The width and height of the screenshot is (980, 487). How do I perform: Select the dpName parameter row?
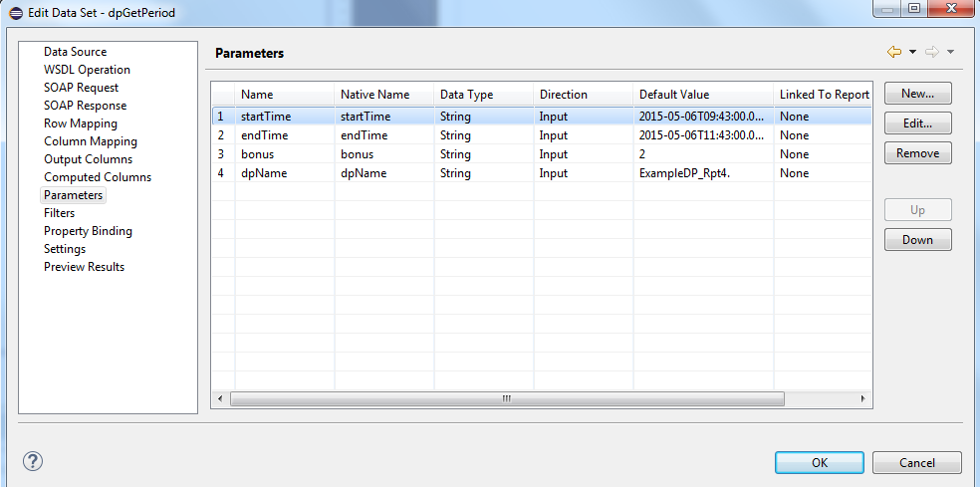pyautogui.click(x=257, y=173)
